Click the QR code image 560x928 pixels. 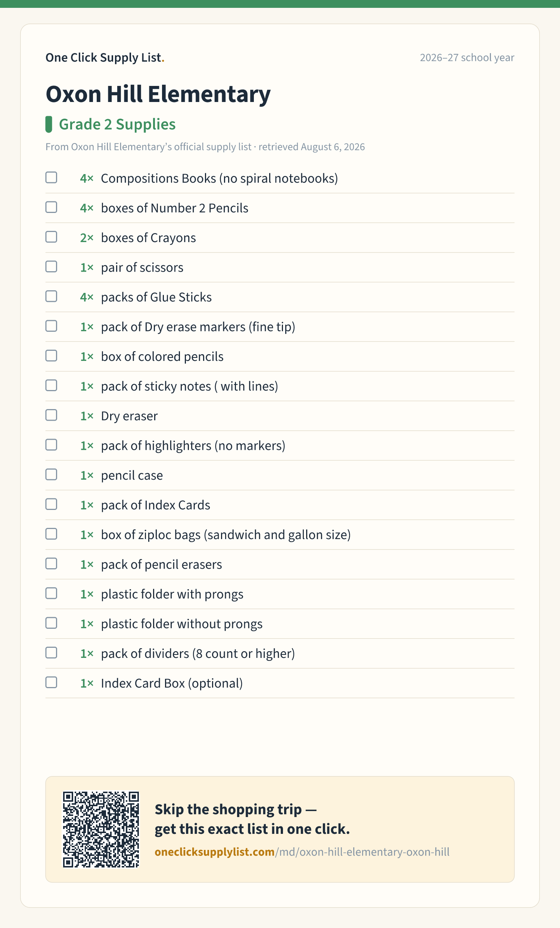(101, 829)
